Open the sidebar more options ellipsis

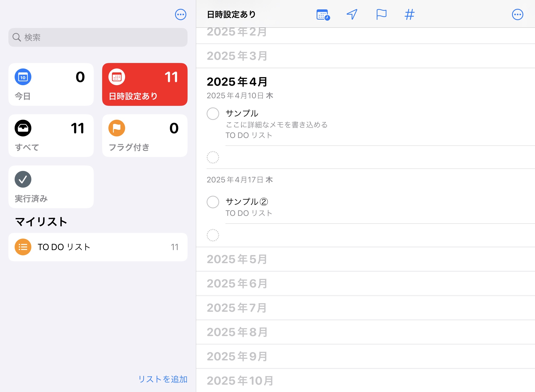pos(181,15)
